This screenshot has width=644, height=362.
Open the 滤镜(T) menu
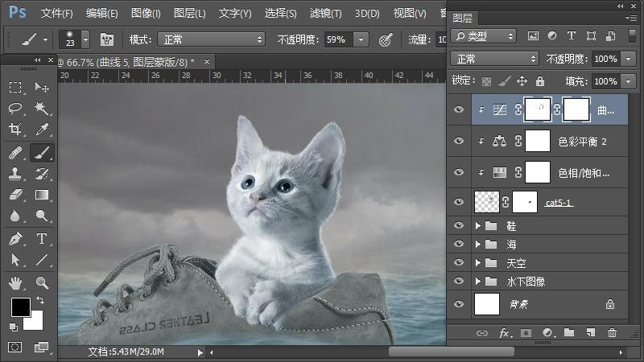point(326,13)
